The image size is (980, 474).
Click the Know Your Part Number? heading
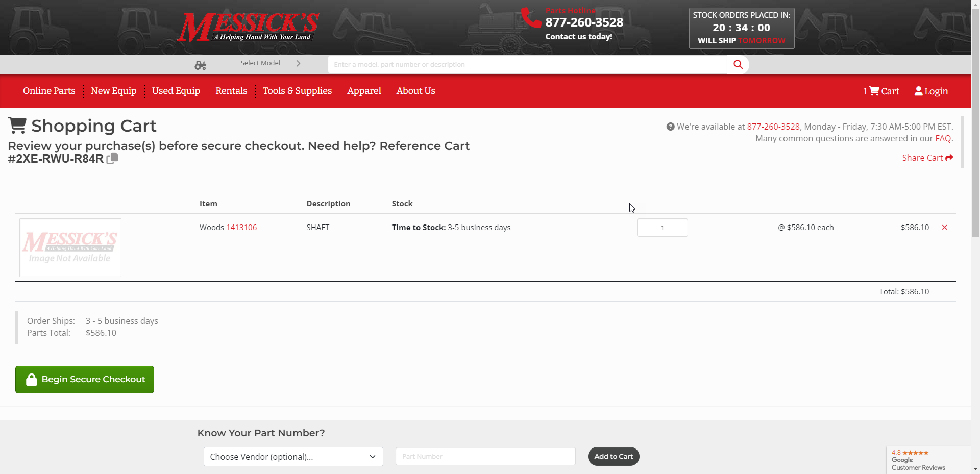coord(261,433)
